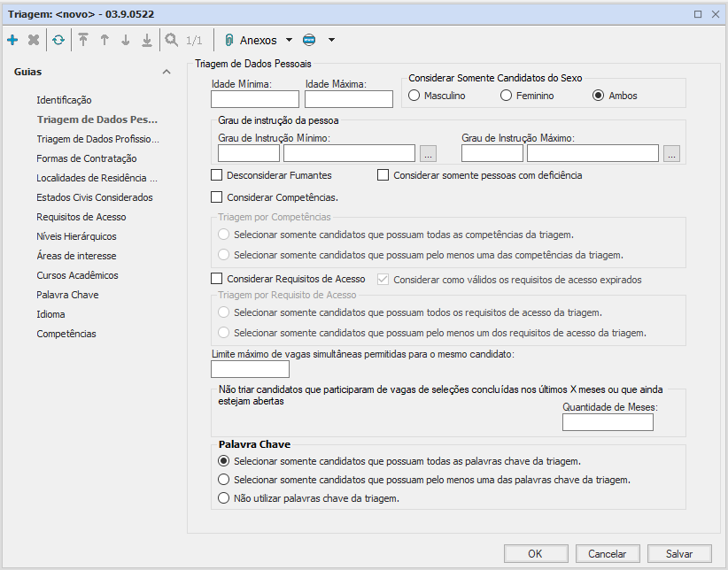Enable the Desconsiderar Fumantes checkbox
Image resolution: width=728 pixels, height=570 pixels.
pos(217,175)
